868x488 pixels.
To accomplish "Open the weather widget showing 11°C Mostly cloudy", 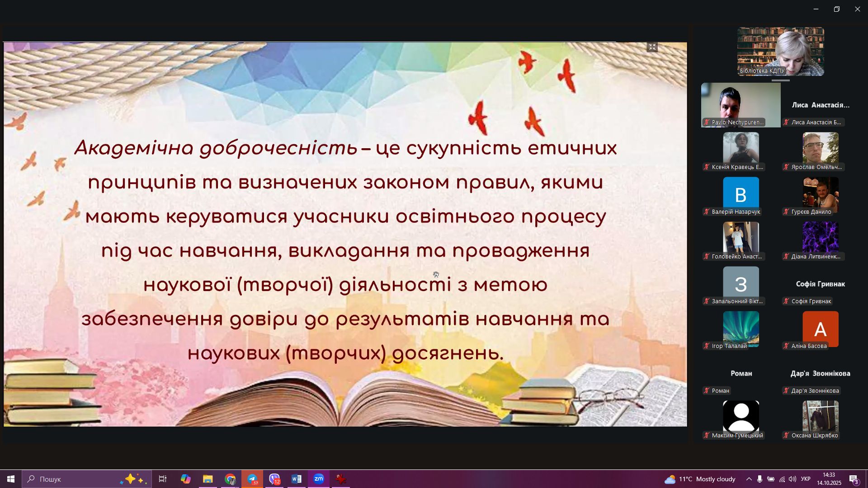I will click(700, 479).
